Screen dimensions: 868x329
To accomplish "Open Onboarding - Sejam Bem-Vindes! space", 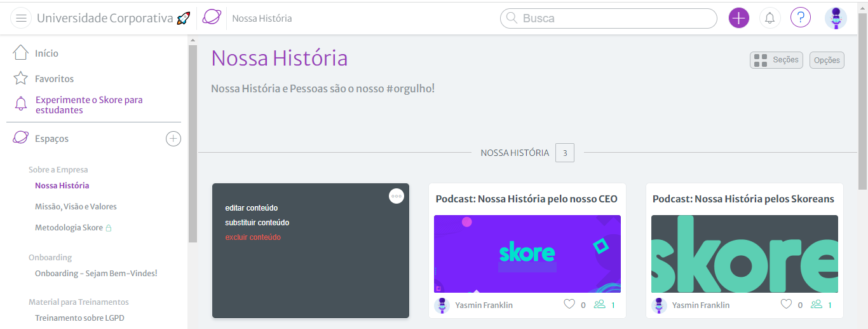I will pos(96,274).
